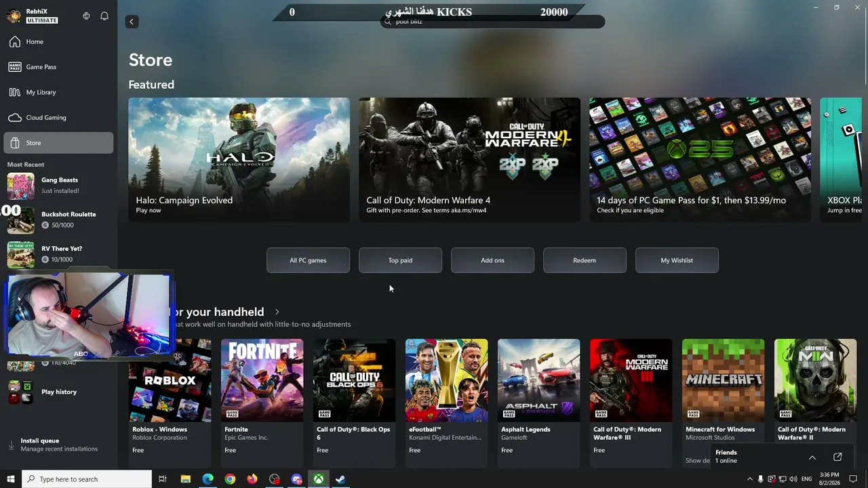Switch to Cloud Gaming in the sidebar
Image resolution: width=868 pixels, height=488 pixels.
coord(58,118)
